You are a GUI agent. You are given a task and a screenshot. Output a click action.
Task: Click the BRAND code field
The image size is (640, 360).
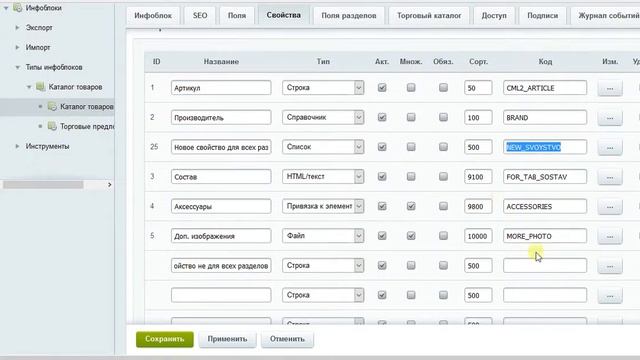[x=545, y=118]
